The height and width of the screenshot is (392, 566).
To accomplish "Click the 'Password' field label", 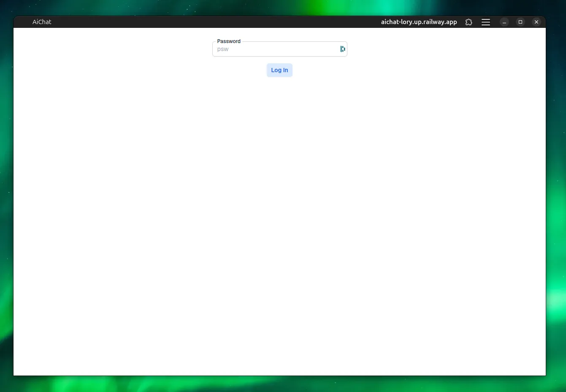I will pos(229,41).
